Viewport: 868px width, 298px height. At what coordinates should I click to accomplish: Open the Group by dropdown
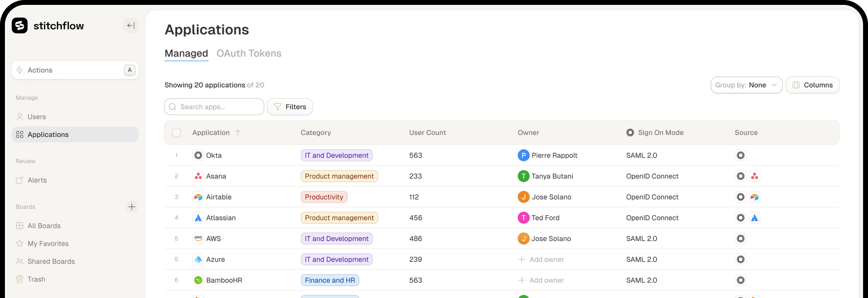pos(746,85)
